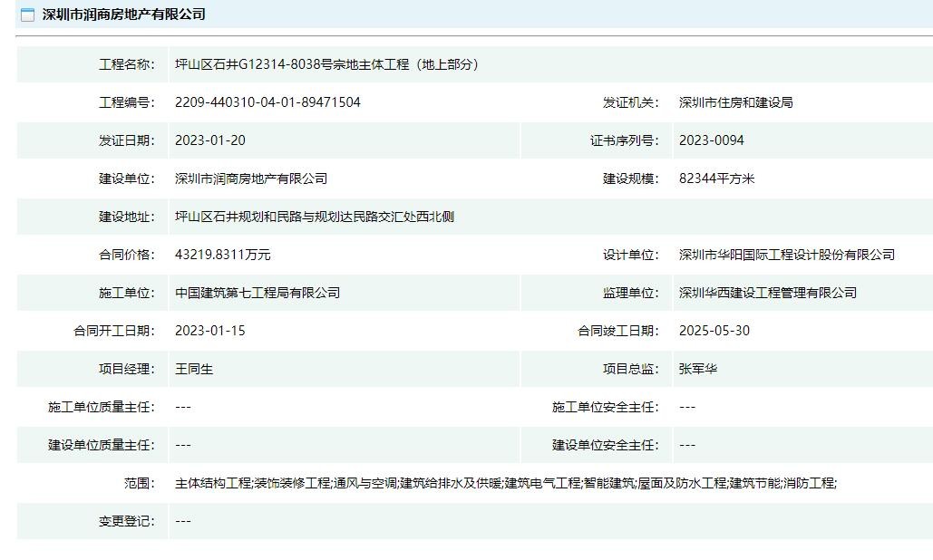
Task: Click the contract start date 2023-01-15
Action: pos(210,331)
